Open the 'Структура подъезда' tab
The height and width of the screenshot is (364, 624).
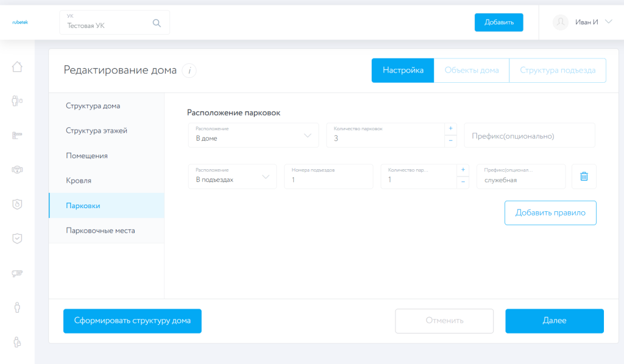pos(558,70)
